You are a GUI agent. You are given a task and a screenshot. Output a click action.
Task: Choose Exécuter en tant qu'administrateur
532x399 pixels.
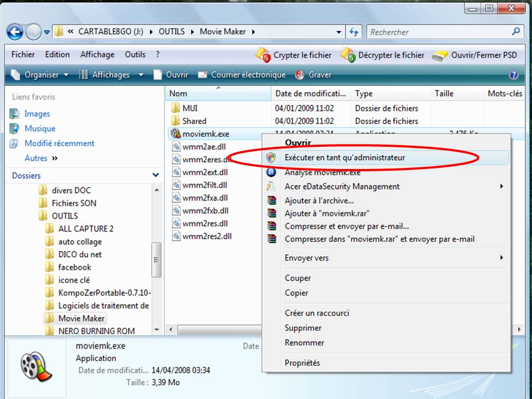pyautogui.click(x=386, y=157)
